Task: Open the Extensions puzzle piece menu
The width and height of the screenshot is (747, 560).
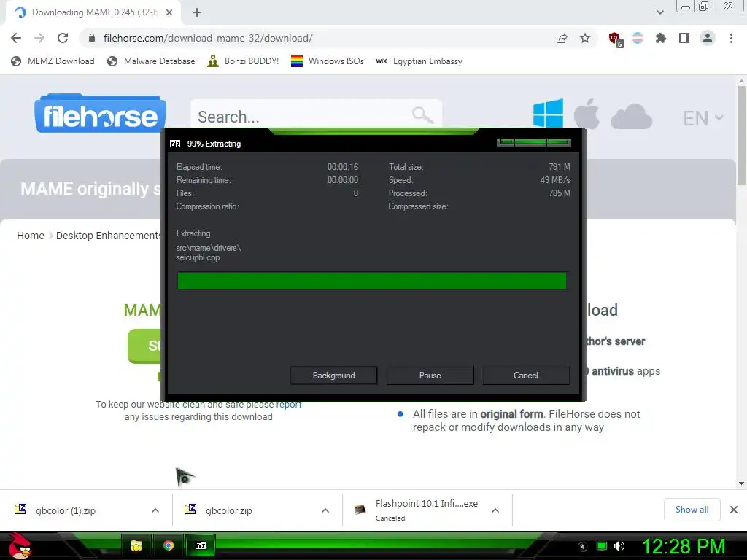Action: click(661, 38)
